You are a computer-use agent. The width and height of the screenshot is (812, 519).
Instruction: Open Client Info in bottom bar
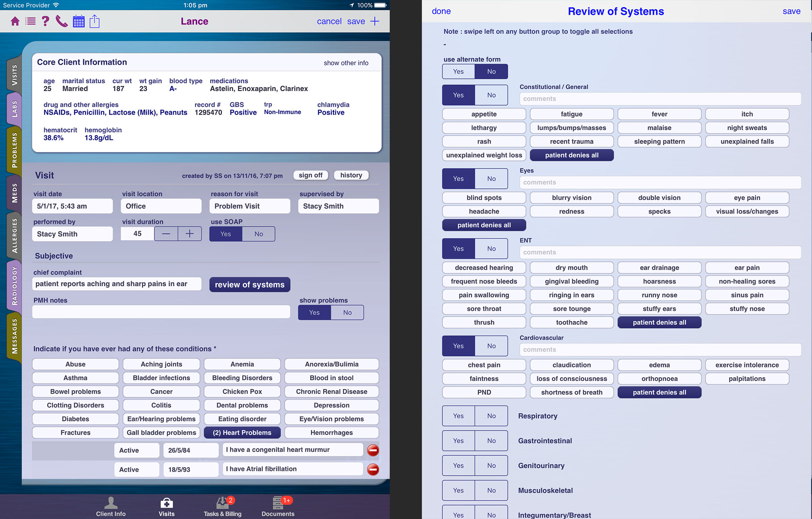111,507
